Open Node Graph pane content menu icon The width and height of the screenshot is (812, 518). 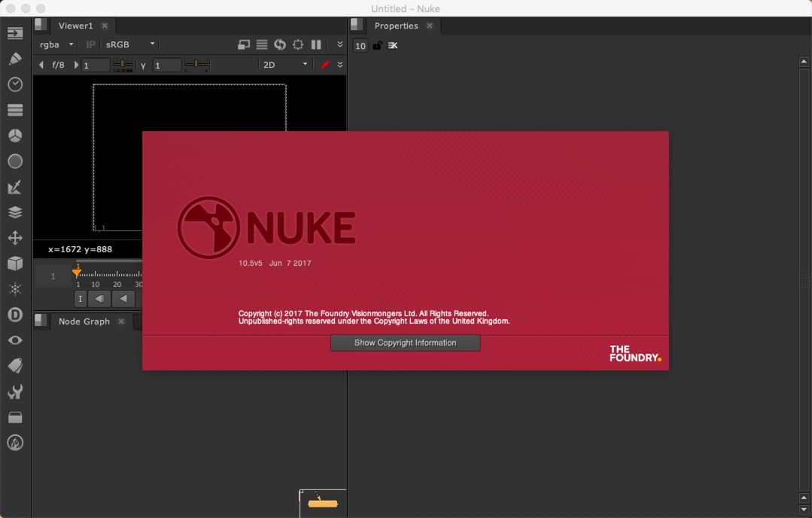(x=41, y=321)
